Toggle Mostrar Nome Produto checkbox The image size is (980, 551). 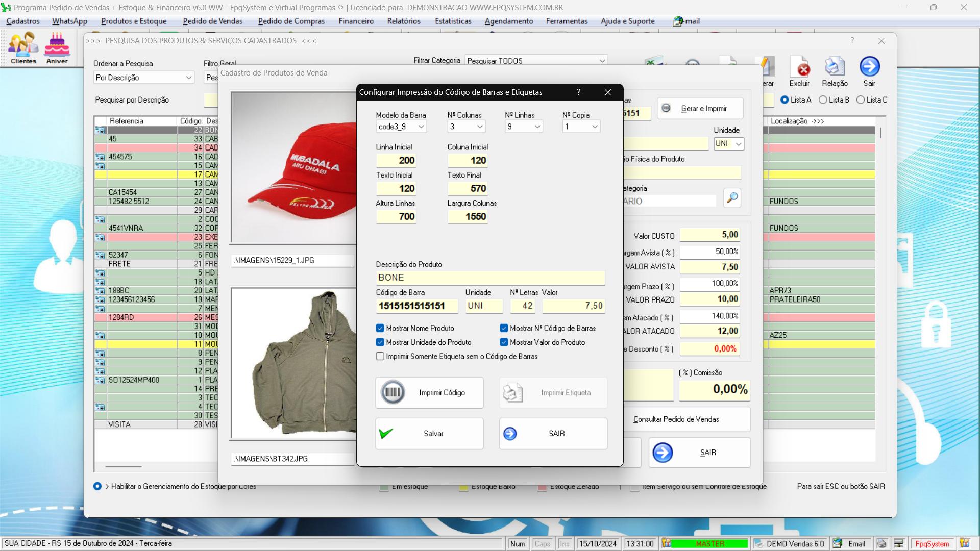(380, 328)
